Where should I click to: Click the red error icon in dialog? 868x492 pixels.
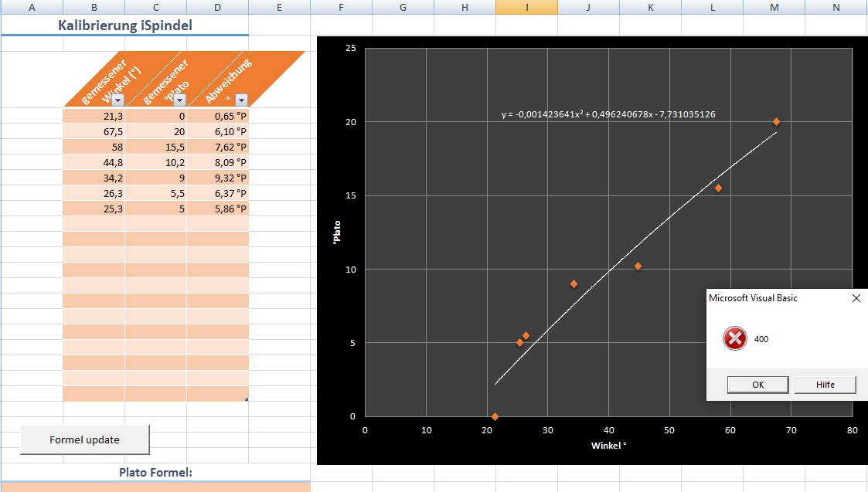[735, 338]
